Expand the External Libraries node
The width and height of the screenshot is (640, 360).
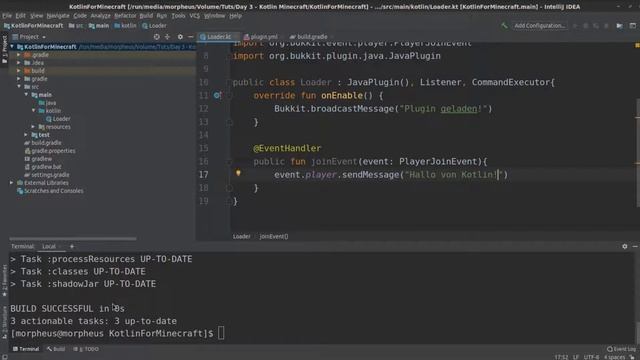point(11,183)
